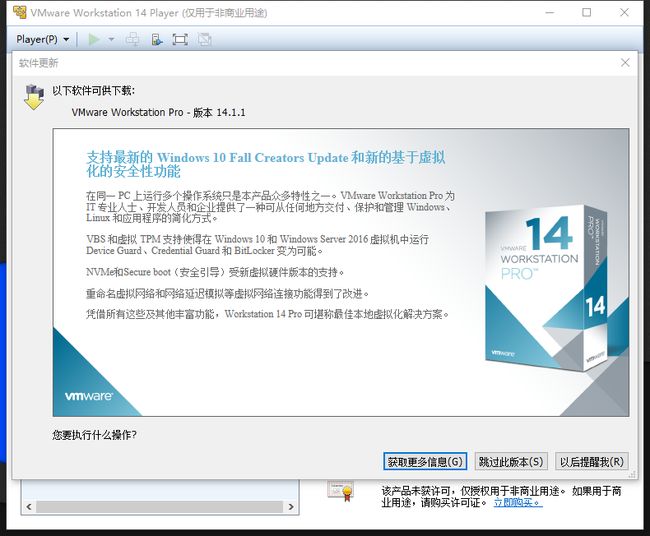Click the text 您要执行什么操作?
The image size is (650, 536).
[x=95, y=435]
